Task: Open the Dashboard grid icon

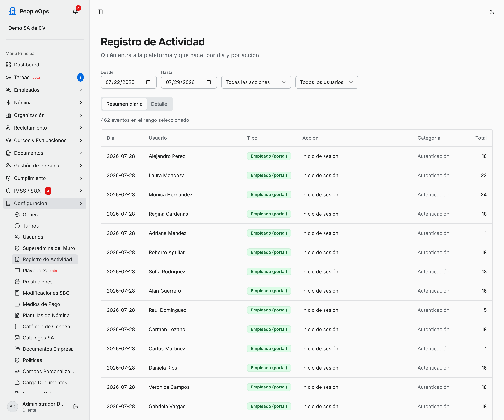Action: point(8,65)
